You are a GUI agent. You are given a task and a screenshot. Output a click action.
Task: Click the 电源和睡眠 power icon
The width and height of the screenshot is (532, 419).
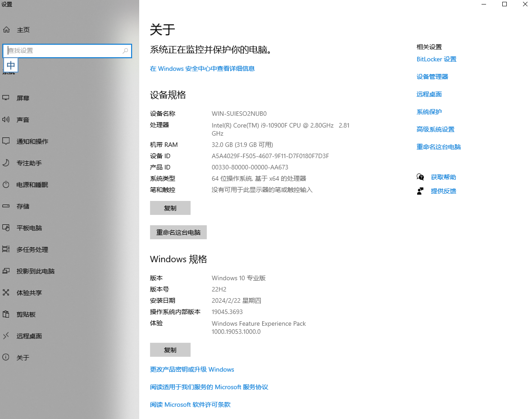coord(6,185)
